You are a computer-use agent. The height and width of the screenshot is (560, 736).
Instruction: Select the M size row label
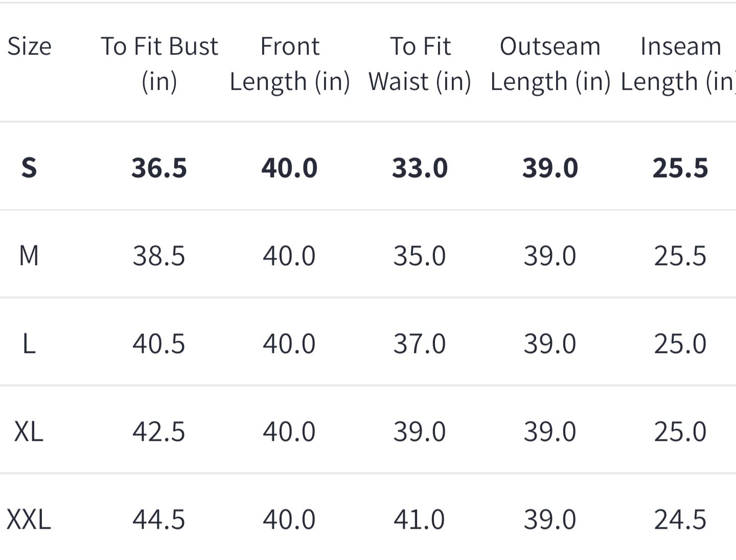pos(29,255)
